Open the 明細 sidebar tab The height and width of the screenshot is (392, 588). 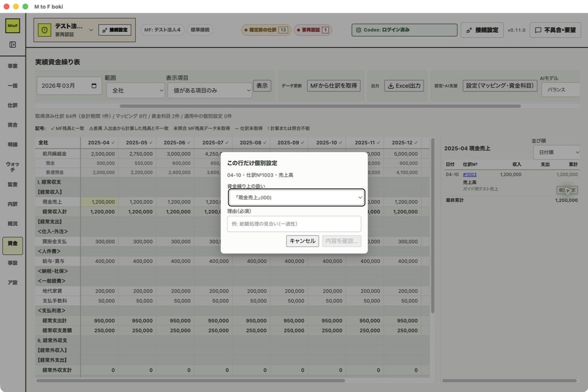[x=12, y=144]
